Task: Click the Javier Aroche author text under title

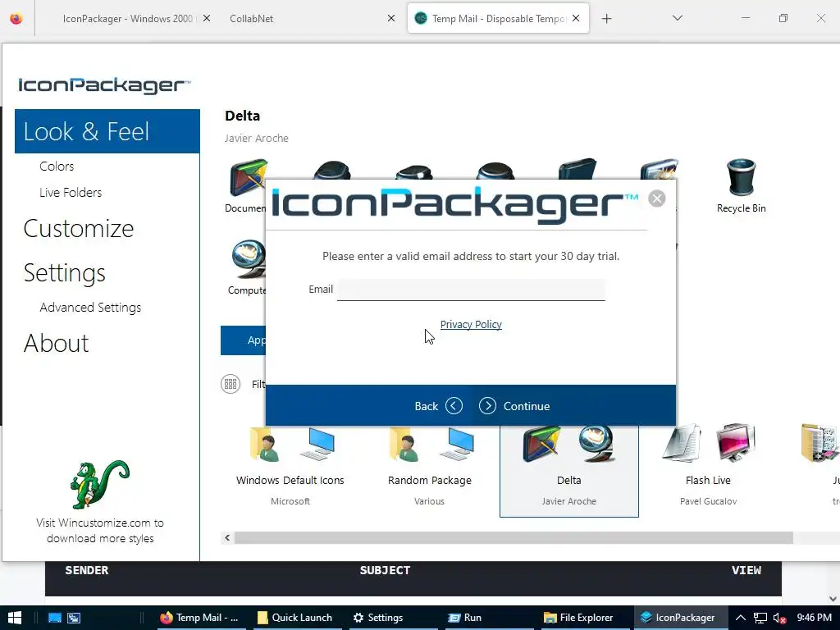Action: click(x=257, y=138)
